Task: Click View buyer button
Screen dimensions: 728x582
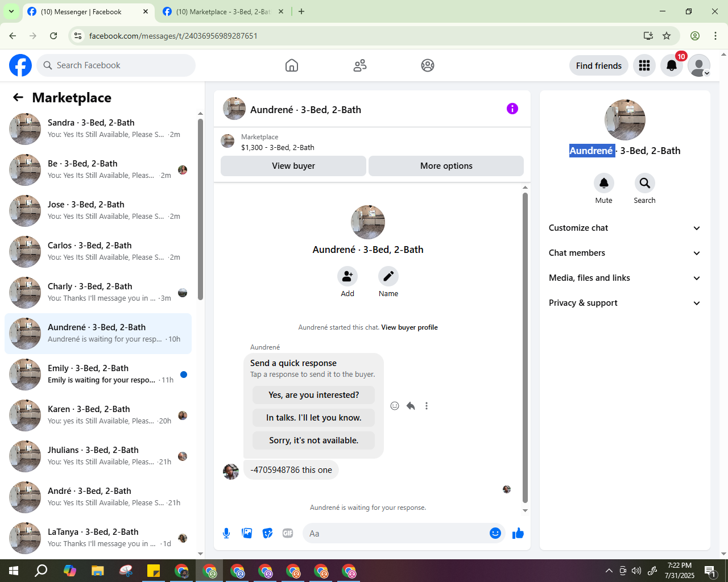Action: click(x=293, y=166)
